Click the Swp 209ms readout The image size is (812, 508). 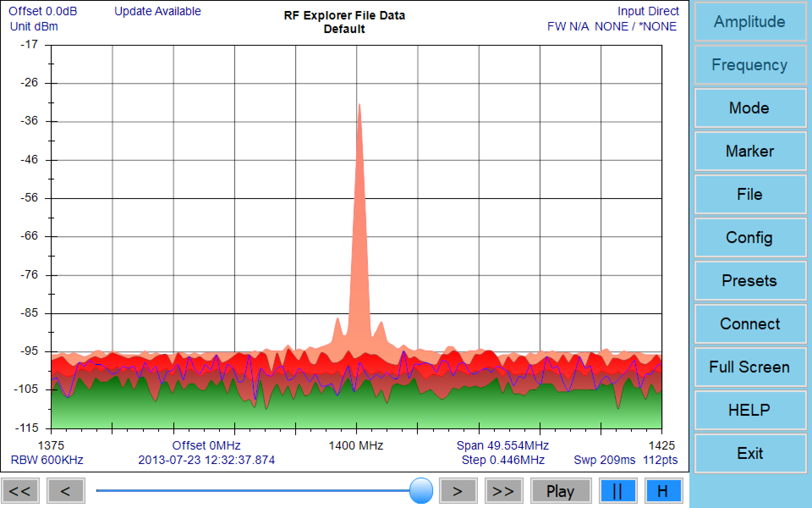tap(604, 460)
